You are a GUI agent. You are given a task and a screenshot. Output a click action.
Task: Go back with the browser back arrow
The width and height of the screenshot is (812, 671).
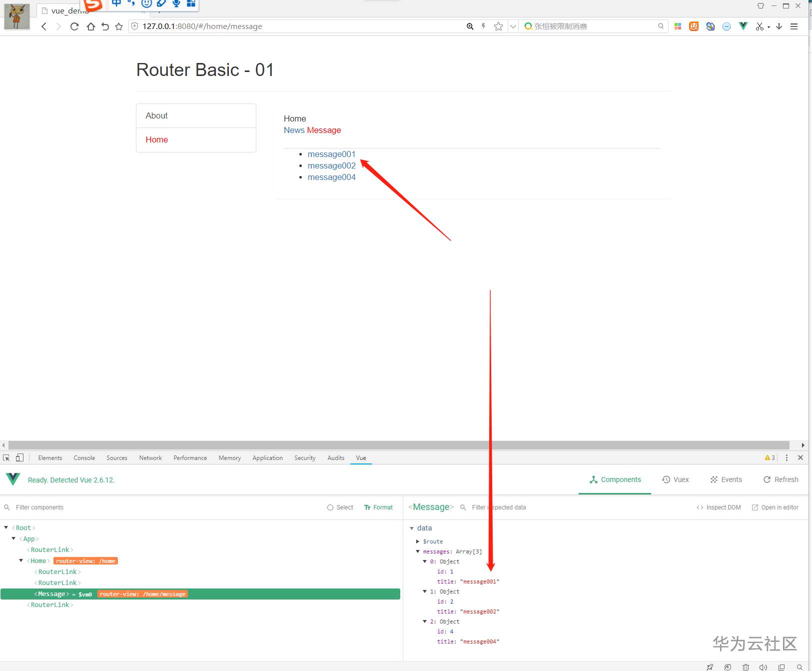pyautogui.click(x=44, y=26)
